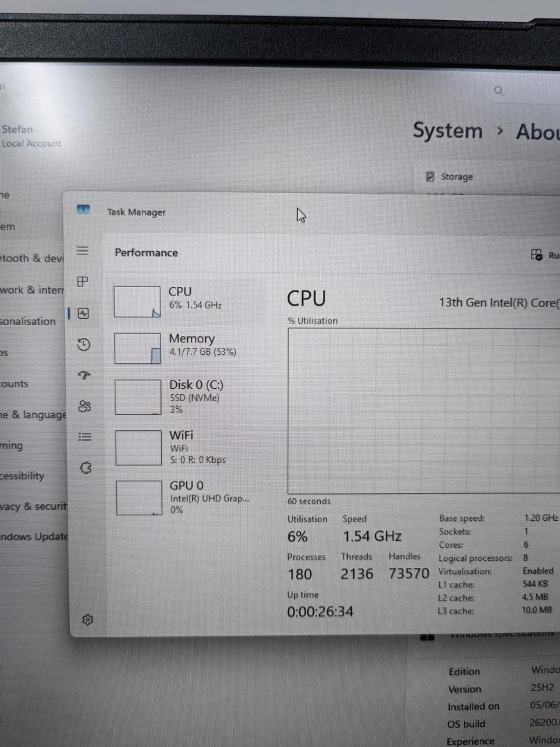
Task: Select Performance page icon in sidebar
Action: pos(84,313)
